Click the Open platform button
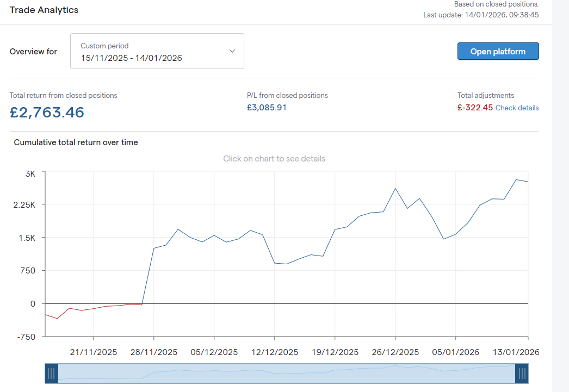The image size is (569, 392). click(498, 52)
